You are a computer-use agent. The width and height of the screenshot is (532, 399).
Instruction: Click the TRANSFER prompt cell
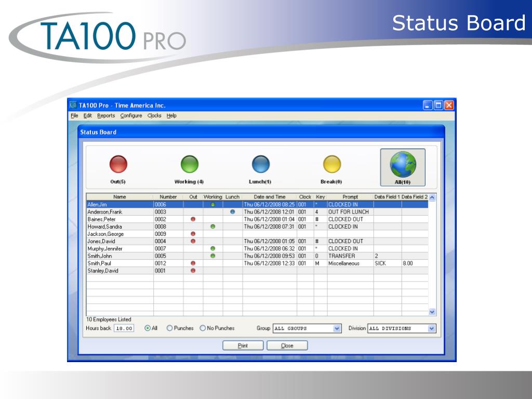tap(351, 256)
